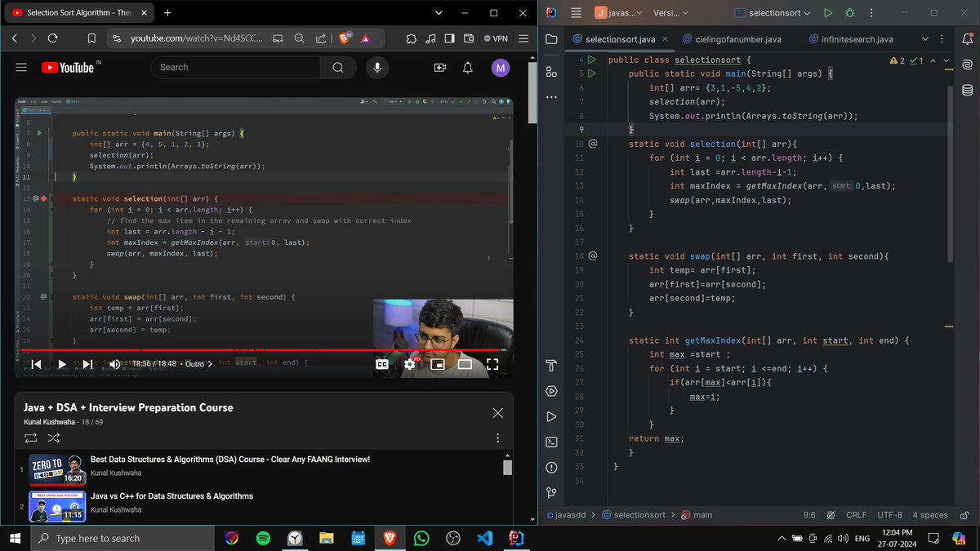Open the Version control dropdown
The width and height of the screenshot is (980, 551).
click(671, 13)
